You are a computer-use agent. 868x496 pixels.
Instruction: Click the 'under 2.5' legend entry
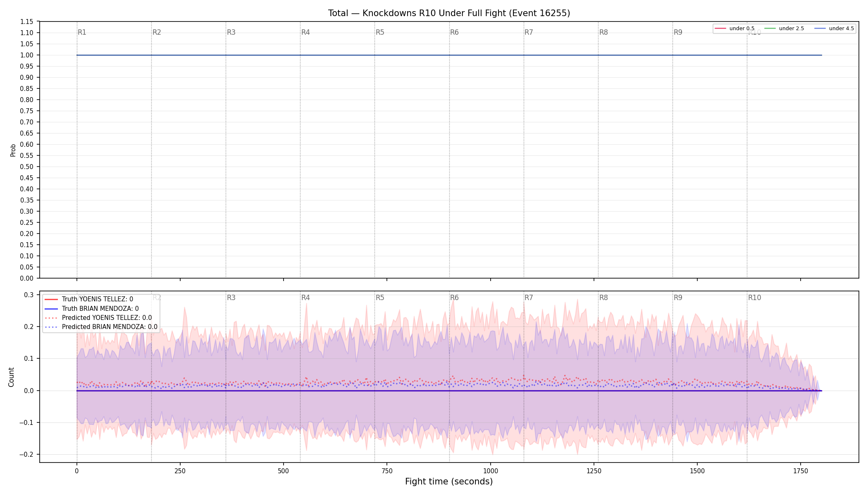pyautogui.click(x=784, y=29)
